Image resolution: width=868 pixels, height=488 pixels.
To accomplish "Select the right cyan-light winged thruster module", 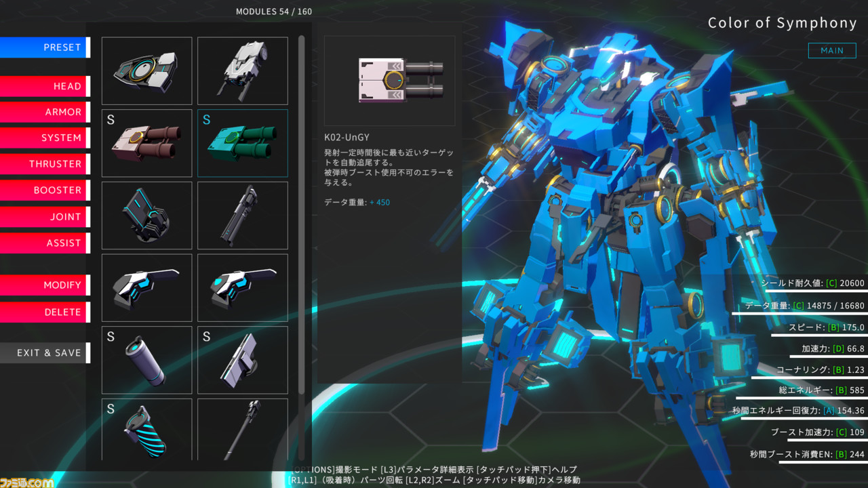I will (x=243, y=287).
